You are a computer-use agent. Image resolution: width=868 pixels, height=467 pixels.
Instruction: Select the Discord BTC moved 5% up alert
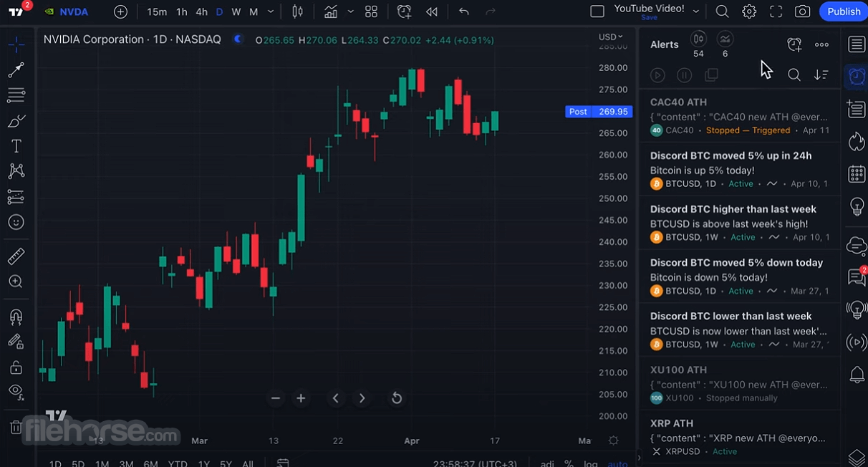pos(739,170)
